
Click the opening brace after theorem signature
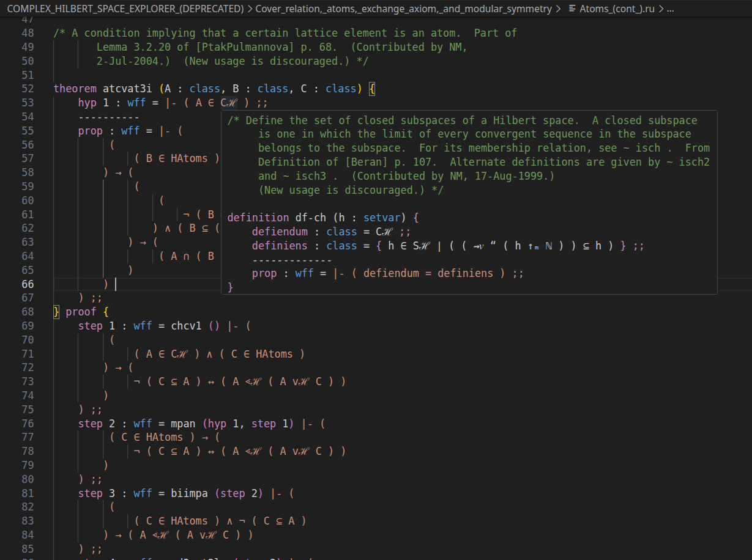371,89
